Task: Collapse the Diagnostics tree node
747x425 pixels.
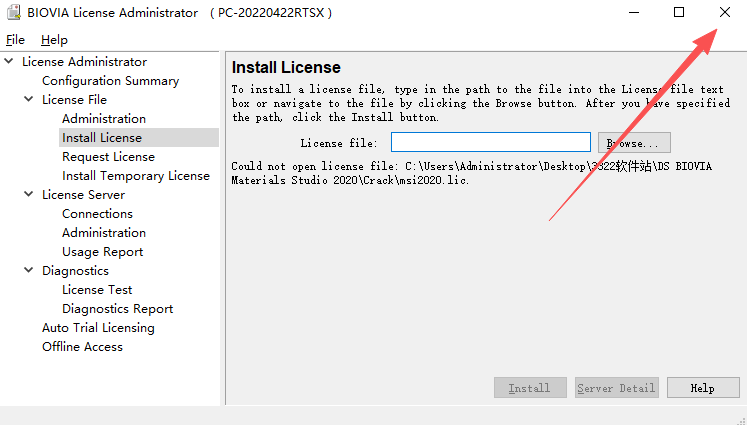Action: point(29,271)
